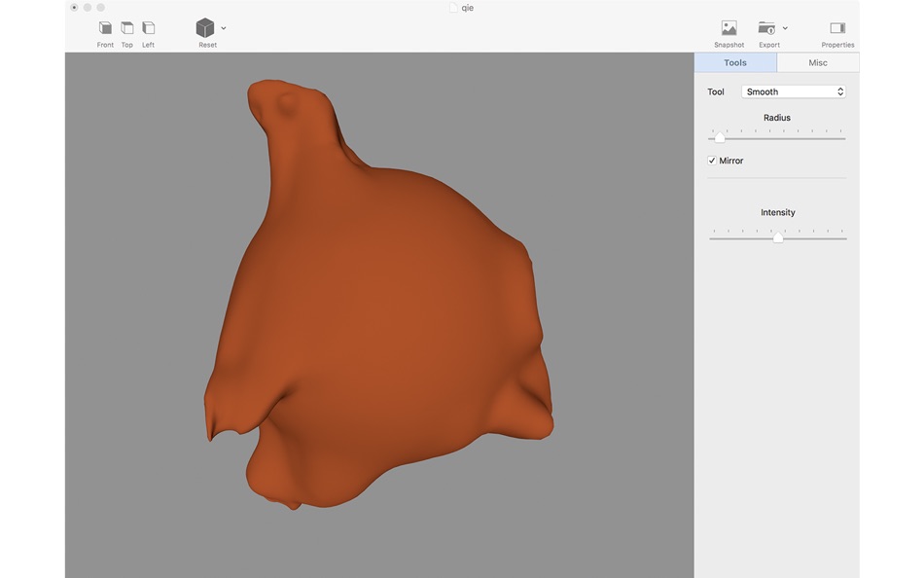
Task: Switch to Left view
Action: pos(148,28)
